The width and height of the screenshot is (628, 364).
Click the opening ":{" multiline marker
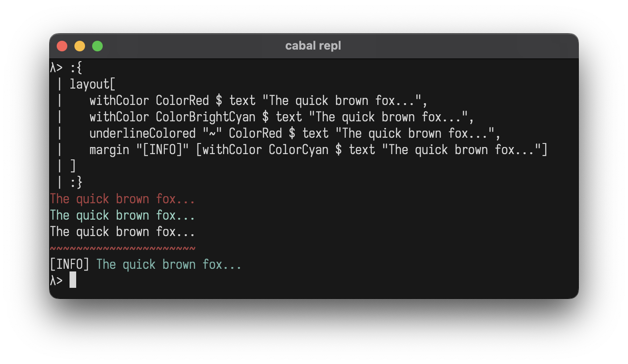tap(76, 68)
